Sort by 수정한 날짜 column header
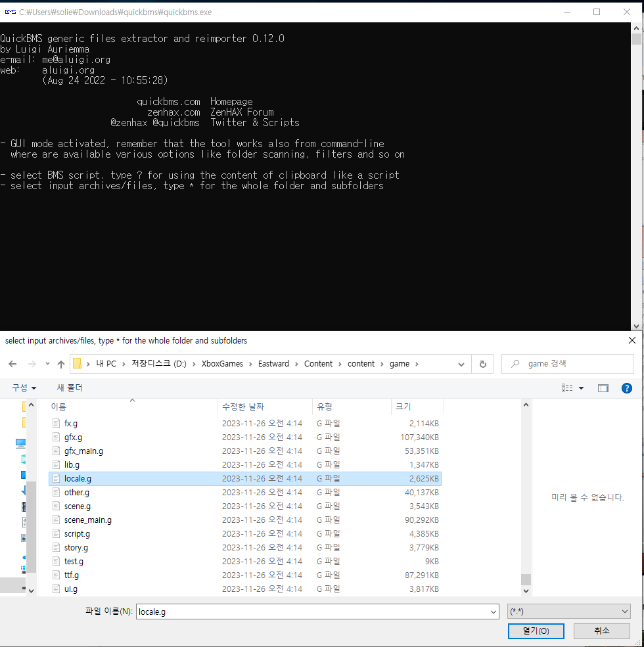The height and width of the screenshot is (647, 644). tap(265, 407)
